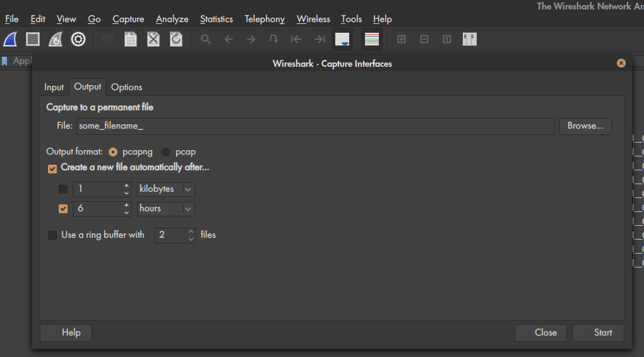Image resolution: width=644 pixels, height=357 pixels.
Task: Open the Statistics menu
Action: tap(217, 19)
